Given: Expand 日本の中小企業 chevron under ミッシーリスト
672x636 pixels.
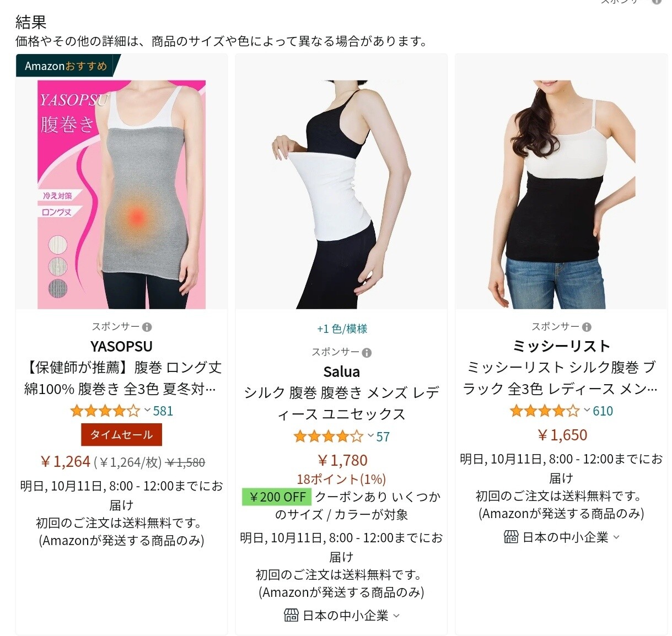Looking at the screenshot, I should coord(616,537).
